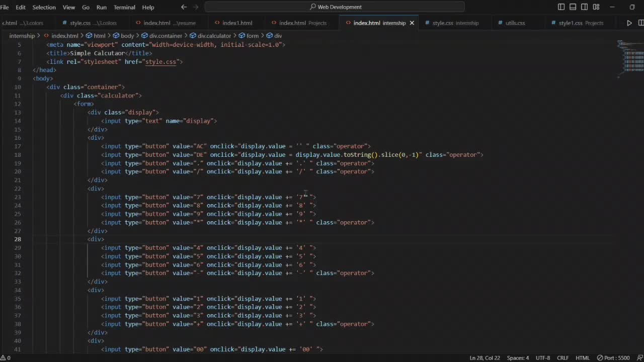
Task: Toggle the bottom panel layout icon
Action: [x=573, y=7]
